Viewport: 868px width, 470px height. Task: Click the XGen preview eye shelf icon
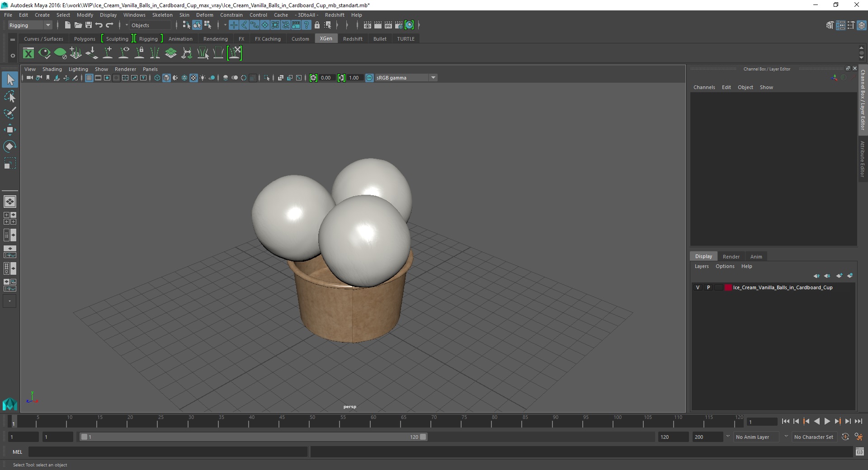tap(44, 53)
